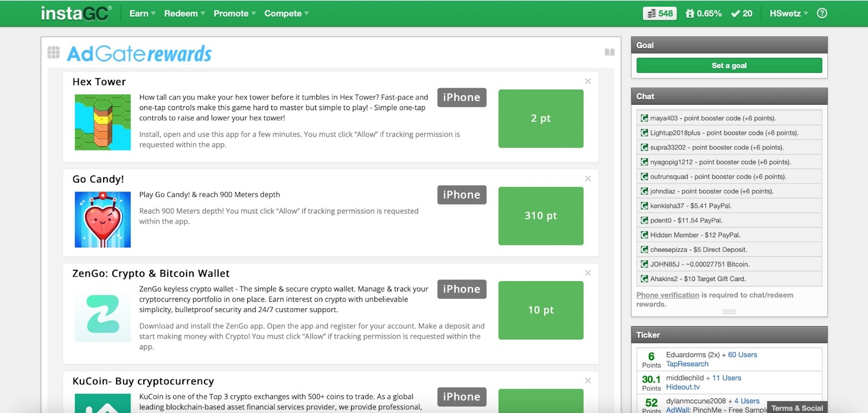The width and height of the screenshot is (868, 413).
Task: Click the icon beside maya403 chat entry
Action: pos(644,118)
